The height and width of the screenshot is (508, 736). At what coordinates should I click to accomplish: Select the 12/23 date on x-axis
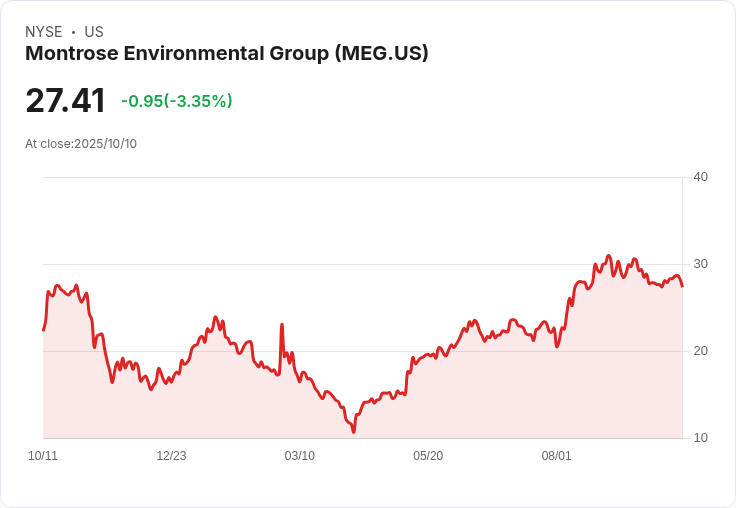coord(171,456)
